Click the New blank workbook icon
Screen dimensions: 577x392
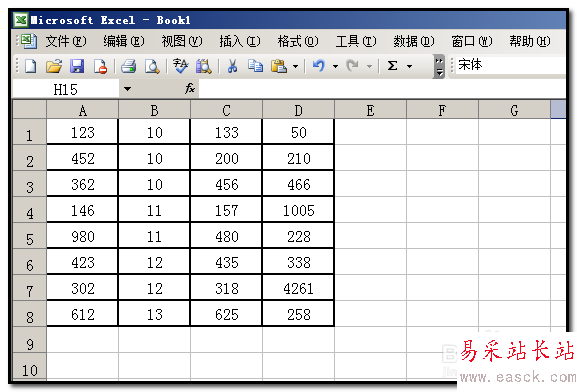click(x=30, y=67)
